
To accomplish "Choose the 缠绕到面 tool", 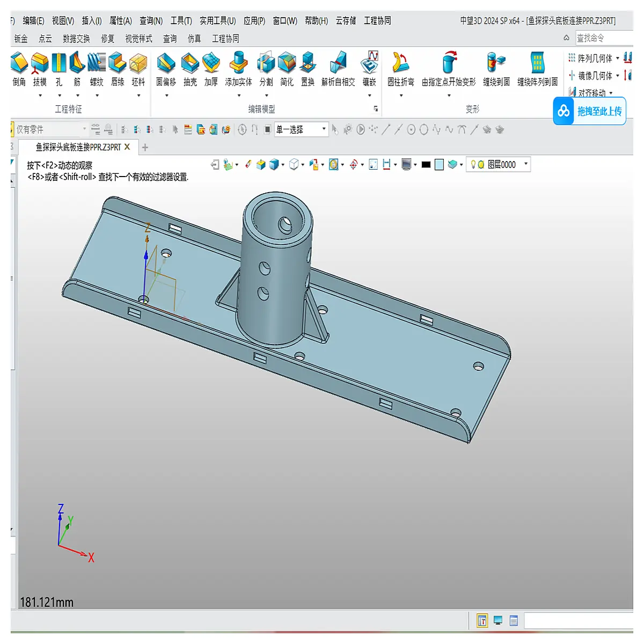I will (496, 69).
